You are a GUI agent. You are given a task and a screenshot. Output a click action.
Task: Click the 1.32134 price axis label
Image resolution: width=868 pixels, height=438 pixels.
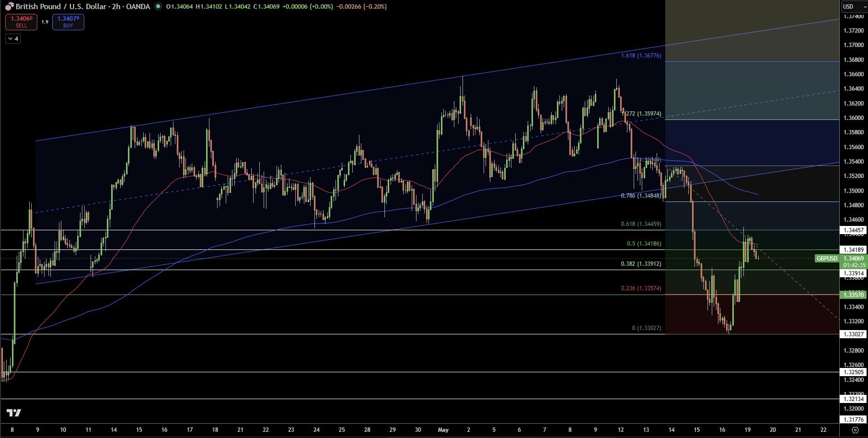[x=854, y=399]
